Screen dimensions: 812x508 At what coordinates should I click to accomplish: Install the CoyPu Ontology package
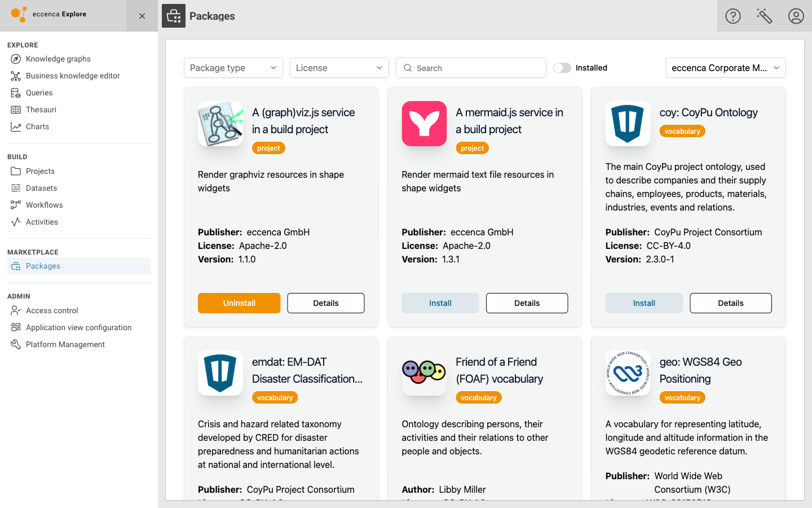644,303
